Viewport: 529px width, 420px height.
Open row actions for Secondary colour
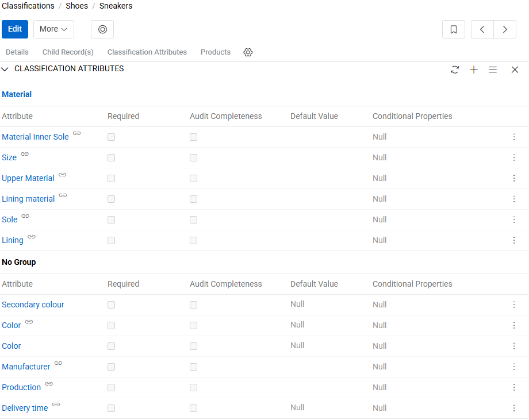click(x=514, y=305)
